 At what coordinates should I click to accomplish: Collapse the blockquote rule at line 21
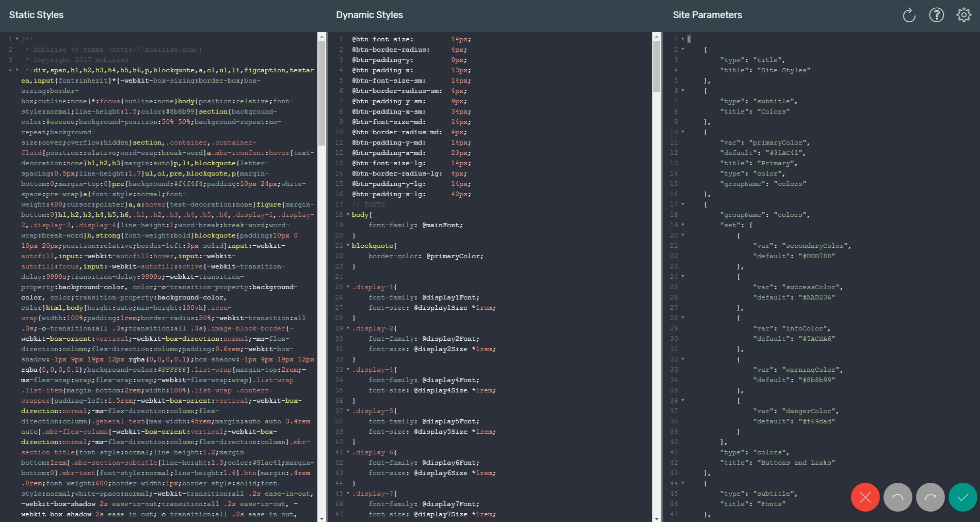click(x=347, y=245)
